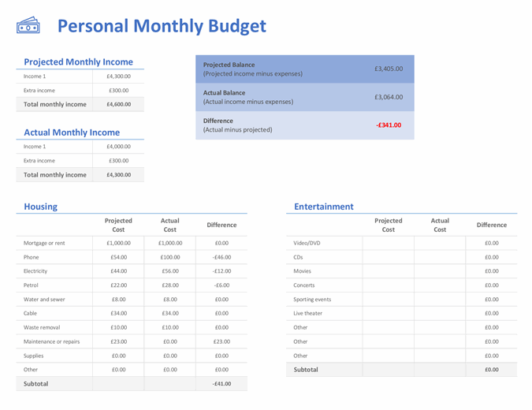The width and height of the screenshot is (532, 410).
Task: Select the Personal Monthly Budget title
Action: [x=162, y=26]
